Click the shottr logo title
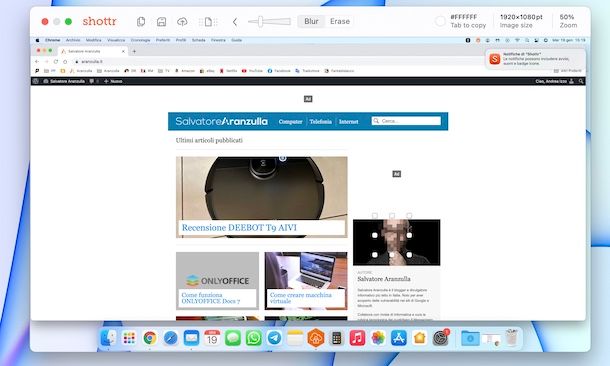The image size is (610, 366). [x=99, y=21]
